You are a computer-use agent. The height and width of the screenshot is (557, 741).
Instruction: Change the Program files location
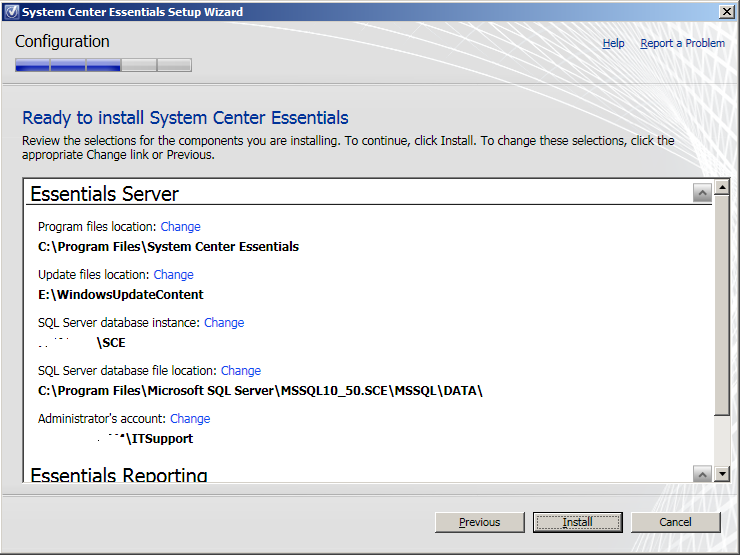click(180, 227)
